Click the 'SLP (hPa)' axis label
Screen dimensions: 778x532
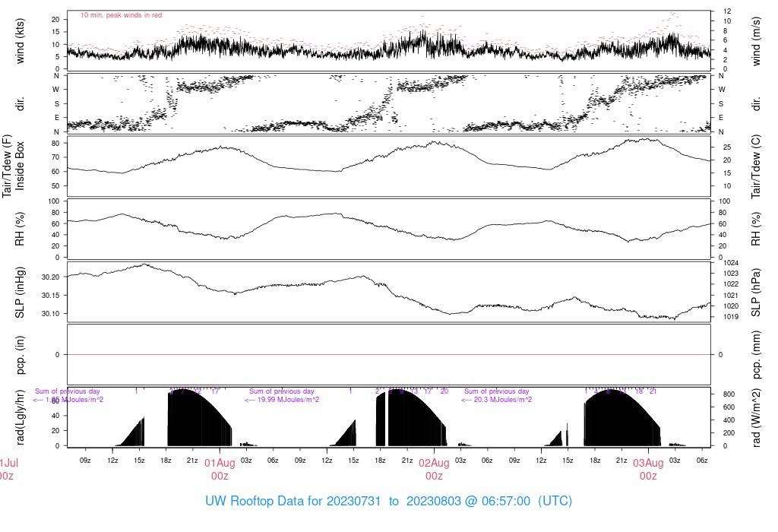756,293
